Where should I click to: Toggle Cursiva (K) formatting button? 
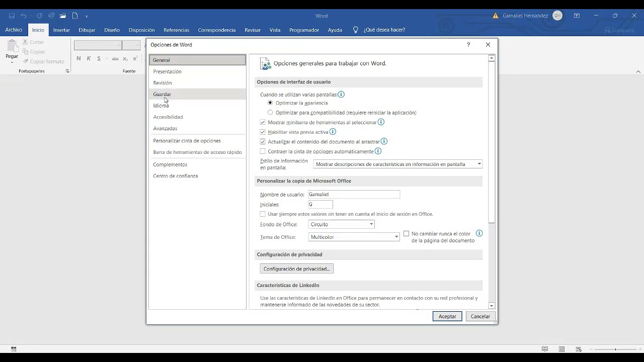point(89,58)
